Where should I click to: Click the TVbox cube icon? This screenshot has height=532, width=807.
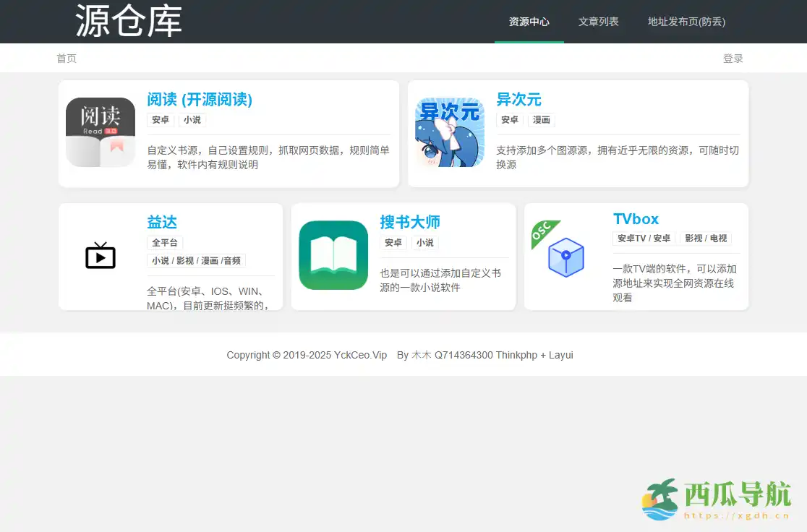pyautogui.click(x=565, y=257)
